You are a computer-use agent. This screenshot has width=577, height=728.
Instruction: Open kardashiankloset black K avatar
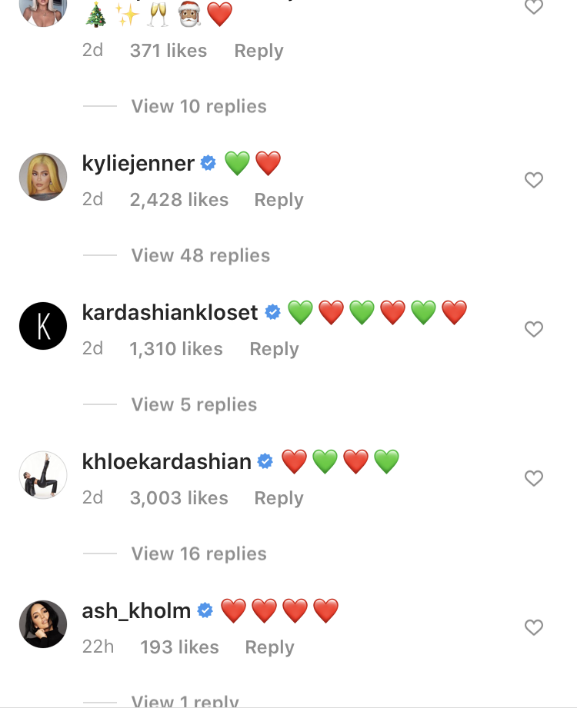pyautogui.click(x=43, y=326)
